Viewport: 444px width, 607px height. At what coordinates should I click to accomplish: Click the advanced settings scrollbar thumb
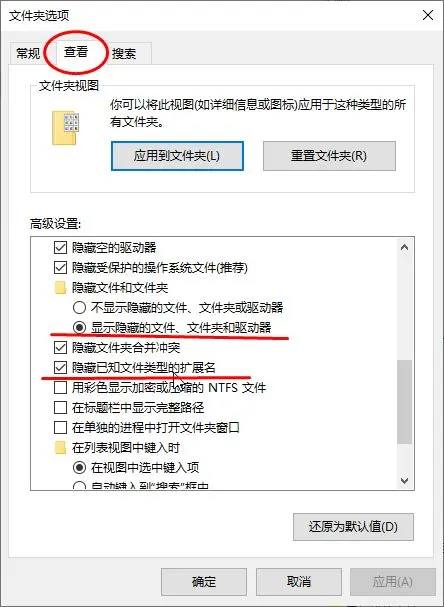(405, 401)
